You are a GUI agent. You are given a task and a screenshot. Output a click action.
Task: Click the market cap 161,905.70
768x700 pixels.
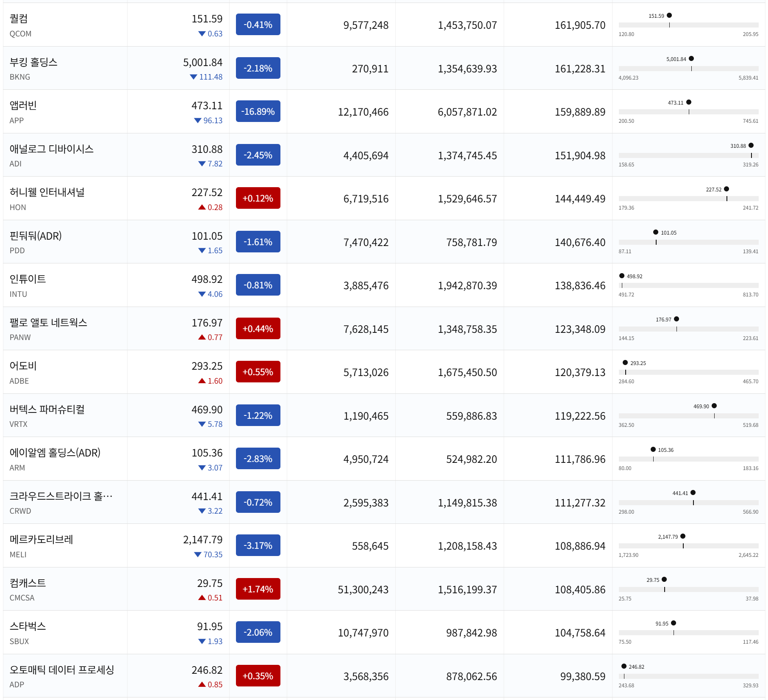[x=580, y=25]
